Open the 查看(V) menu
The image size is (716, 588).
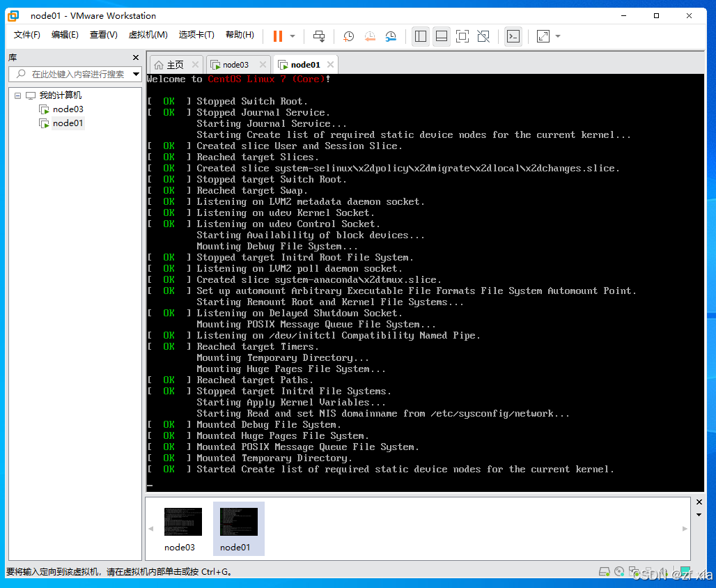coord(104,35)
